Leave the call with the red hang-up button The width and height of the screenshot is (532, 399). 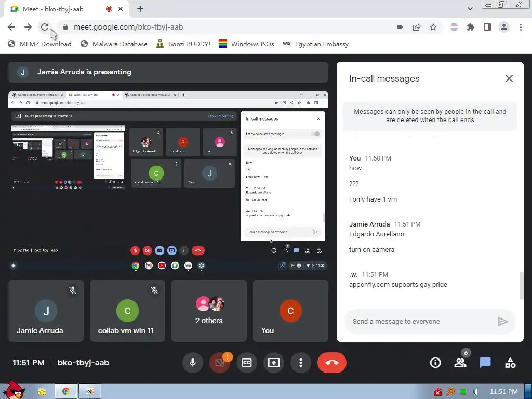tap(332, 362)
